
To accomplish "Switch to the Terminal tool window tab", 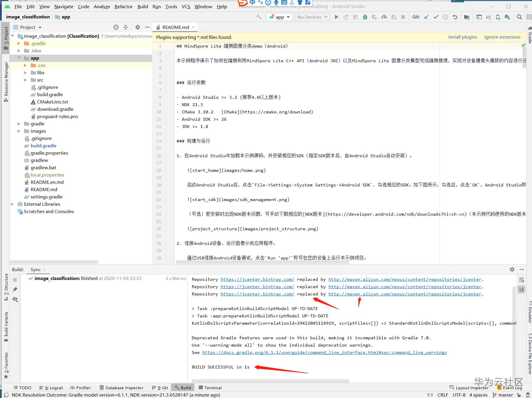I will pos(210,387).
